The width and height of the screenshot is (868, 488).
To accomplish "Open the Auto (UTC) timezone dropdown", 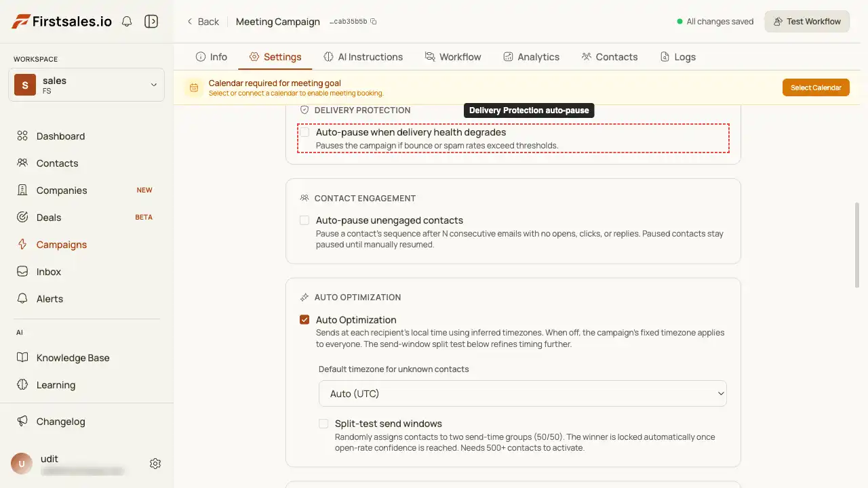I will pos(523,394).
